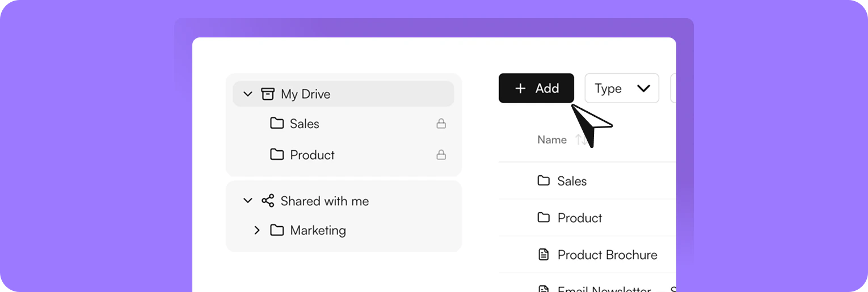Click the Shared with me share icon
The image size is (868, 292).
(268, 201)
